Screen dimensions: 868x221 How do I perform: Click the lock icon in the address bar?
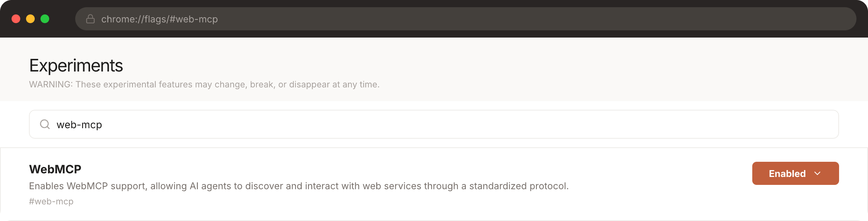[x=90, y=18]
